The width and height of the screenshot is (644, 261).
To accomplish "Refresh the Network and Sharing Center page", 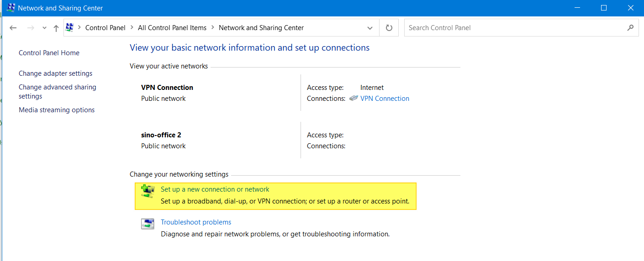I will pos(389,28).
